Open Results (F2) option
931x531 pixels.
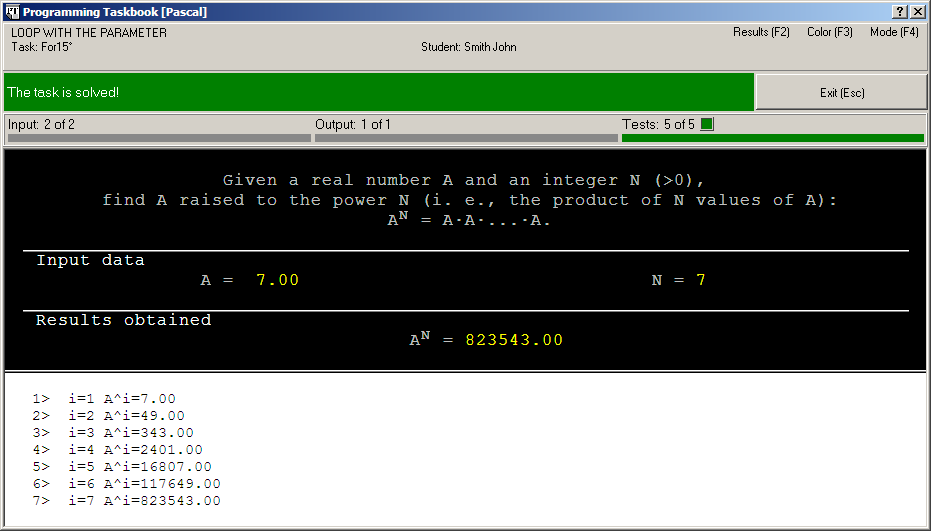pos(761,32)
